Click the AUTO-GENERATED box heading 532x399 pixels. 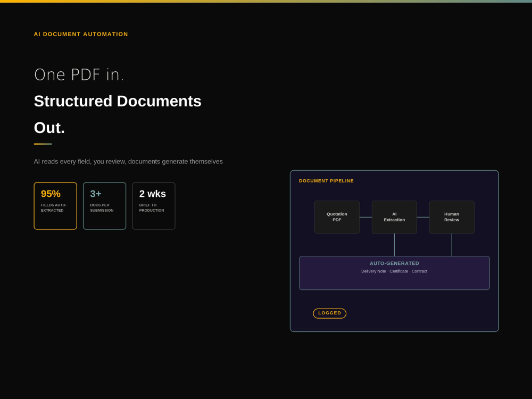(394, 263)
